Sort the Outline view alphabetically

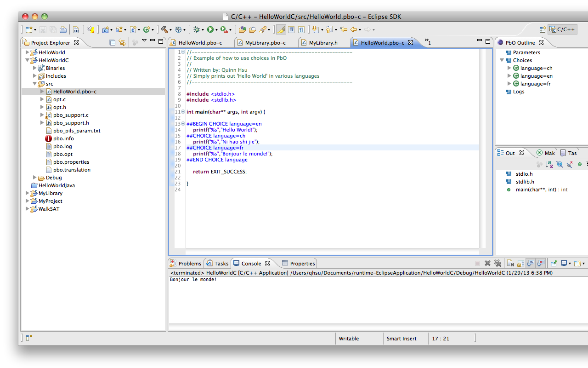[549, 164]
